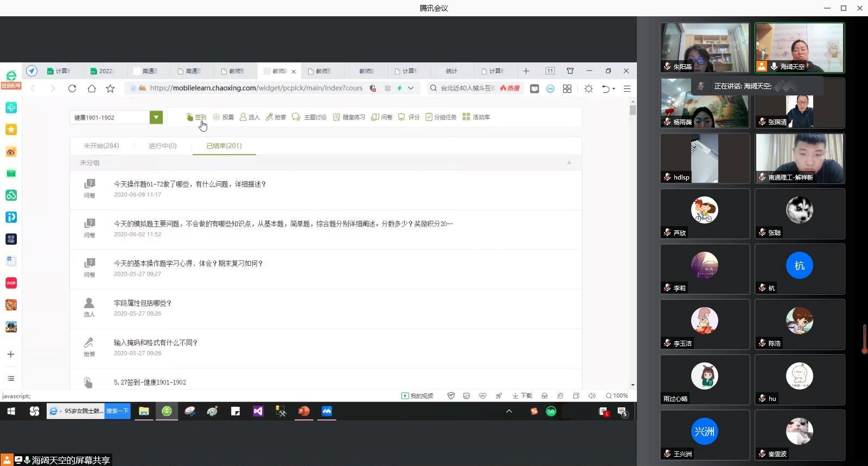This screenshot has height=466, width=868.
Task: Toggle browser sound mute speaker icon
Action: [x=592, y=396]
